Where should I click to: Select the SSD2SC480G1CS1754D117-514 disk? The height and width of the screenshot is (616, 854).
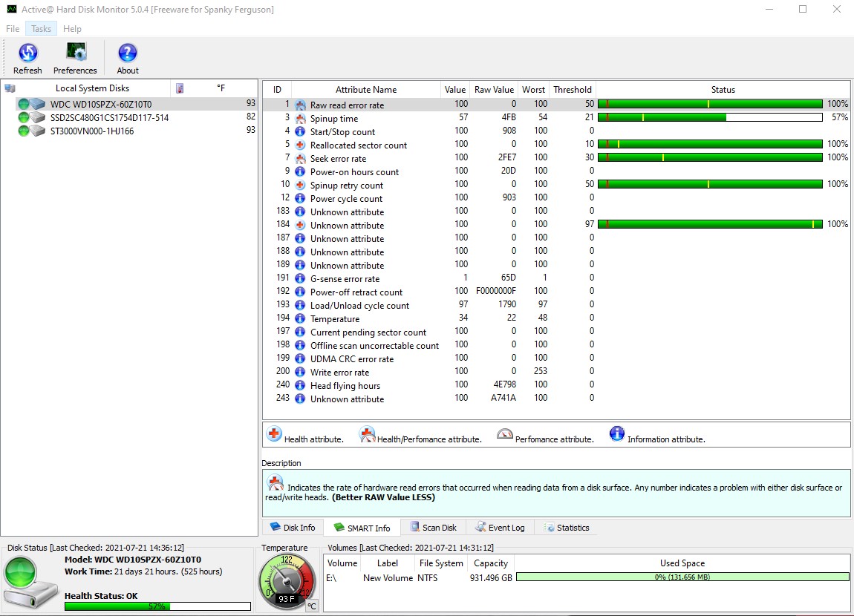pyautogui.click(x=109, y=118)
